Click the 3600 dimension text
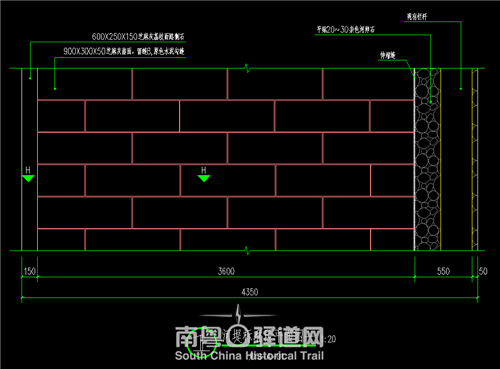 coord(226,271)
